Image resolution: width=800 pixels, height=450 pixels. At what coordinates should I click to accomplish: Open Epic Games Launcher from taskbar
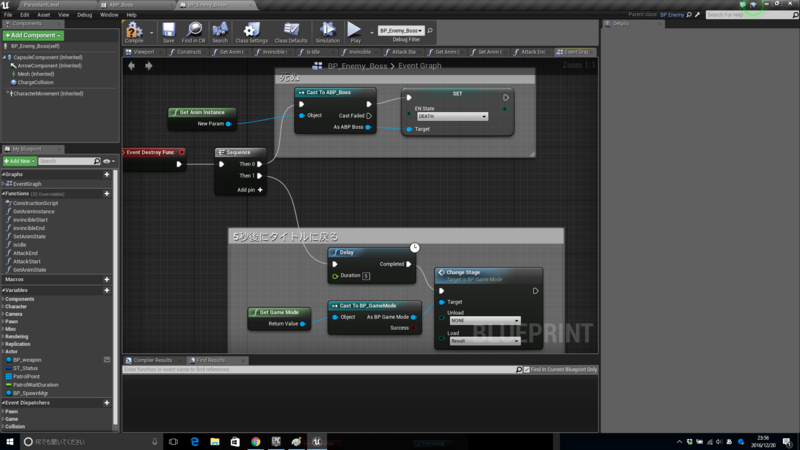click(276, 442)
